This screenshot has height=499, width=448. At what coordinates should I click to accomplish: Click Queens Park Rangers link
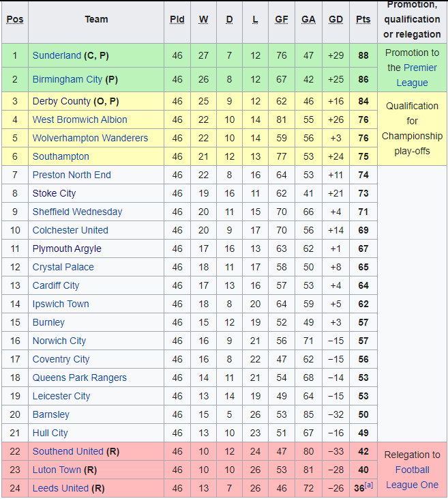[79, 377]
